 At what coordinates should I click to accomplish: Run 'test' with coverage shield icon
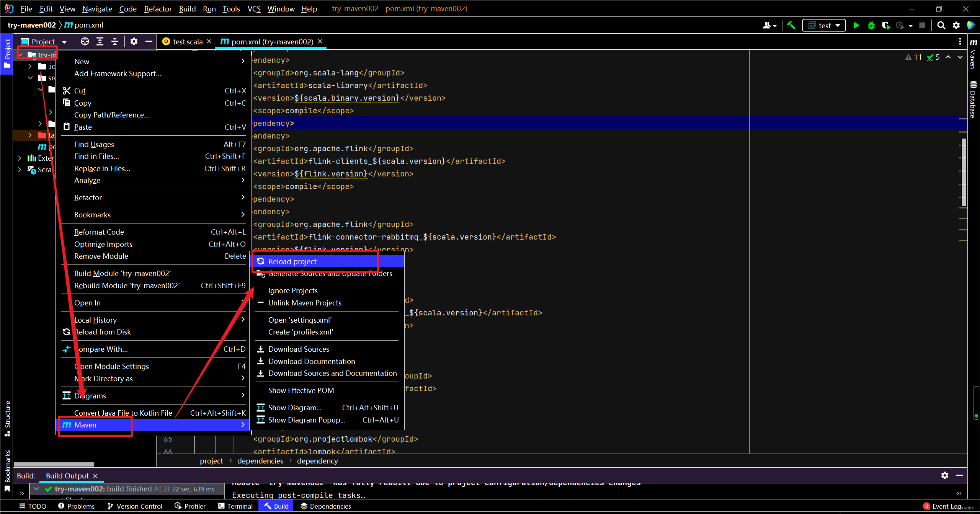[886, 25]
